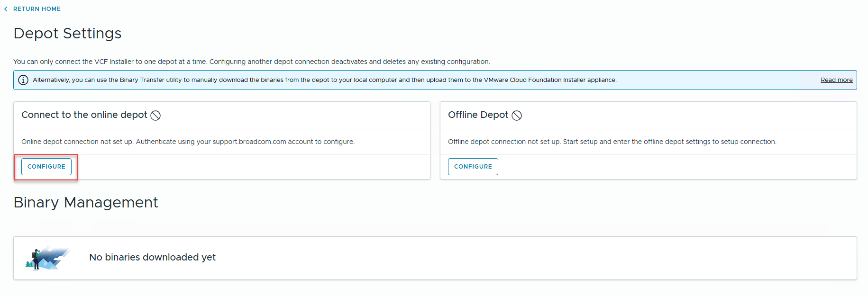Go back via the RETURN HOME link
The image size is (868, 296).
click(37, 9)
